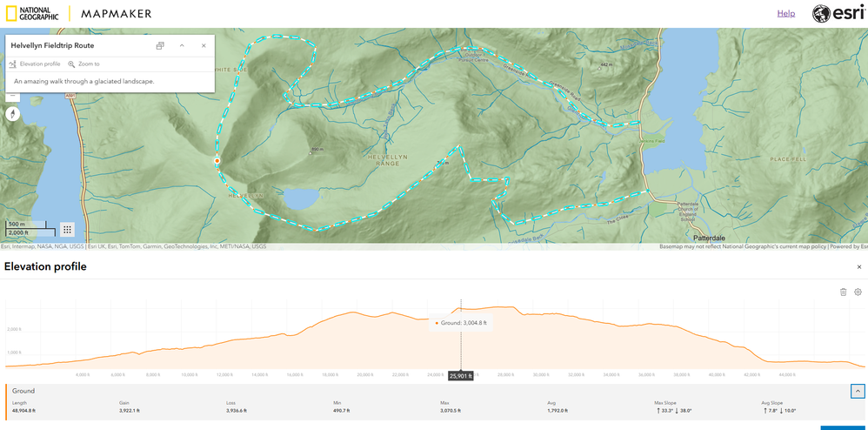Close the Elevation profile panel
This screenshot has height=430, width=868.
coord(859,267)
